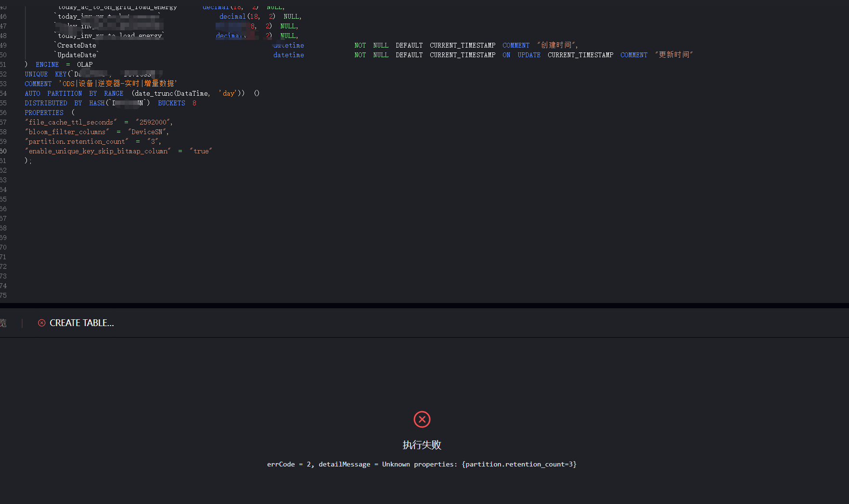Image resolution: width=849 pixels, height=504 pixels.
Task: Click the enable_unique_key_skip_bitmap_column property
Action: tap(98, 151)
